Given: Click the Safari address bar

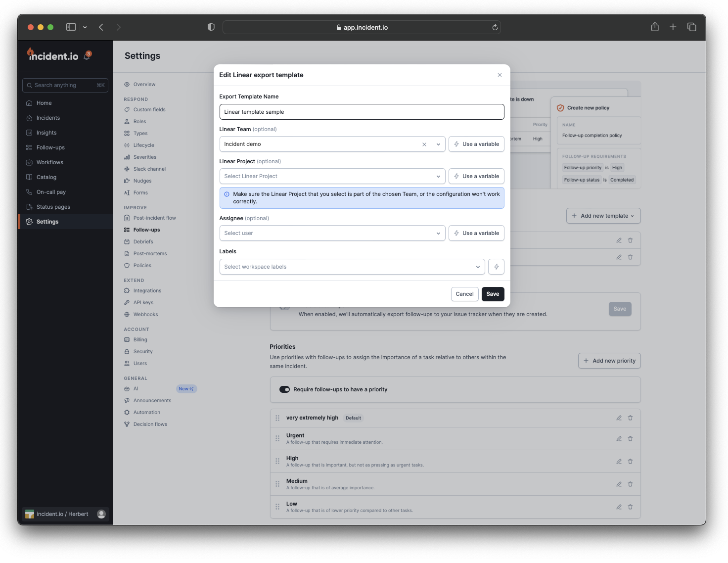Looking at the screenshot, I should pos(362,28).
